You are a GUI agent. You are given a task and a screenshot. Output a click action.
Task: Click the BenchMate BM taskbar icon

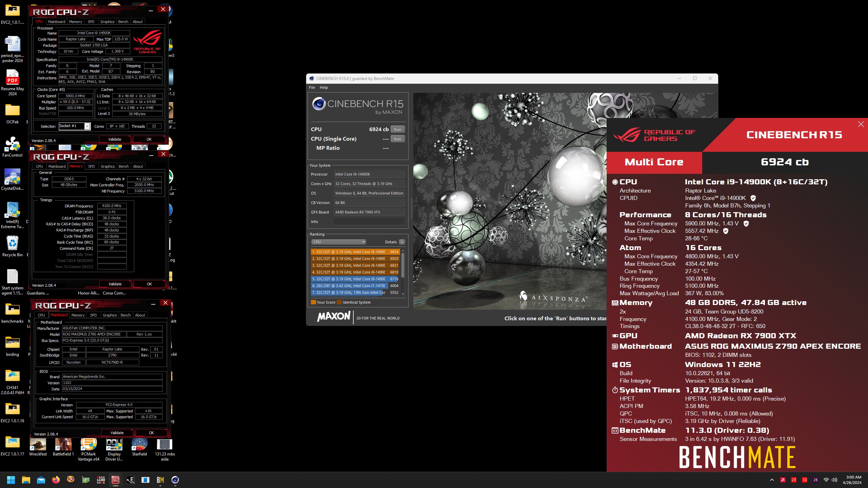point(160,480)
